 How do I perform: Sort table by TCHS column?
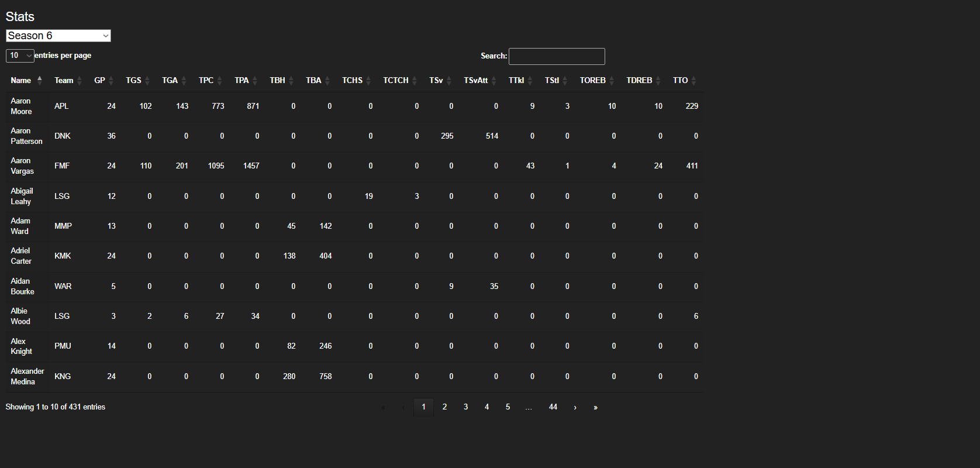click(357, 80)
